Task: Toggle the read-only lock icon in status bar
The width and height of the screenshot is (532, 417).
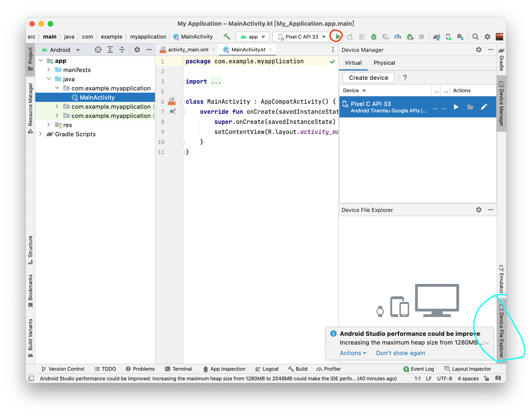Action: click(486, 378)
